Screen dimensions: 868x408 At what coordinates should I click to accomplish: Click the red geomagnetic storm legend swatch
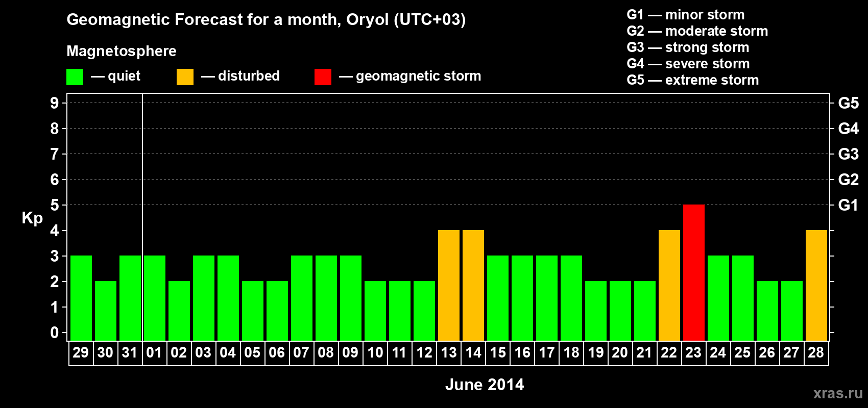[x=323, y=77]
